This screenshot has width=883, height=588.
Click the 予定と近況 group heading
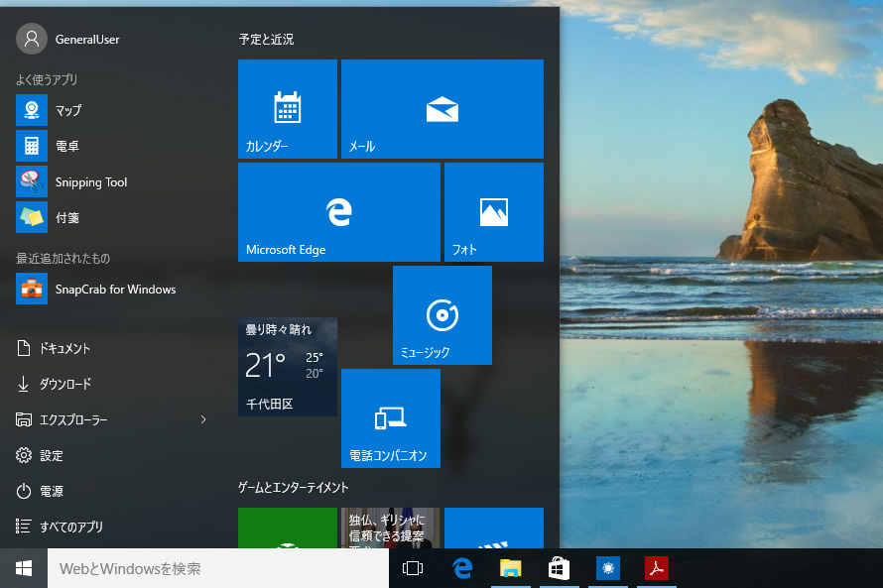(266, 40)
